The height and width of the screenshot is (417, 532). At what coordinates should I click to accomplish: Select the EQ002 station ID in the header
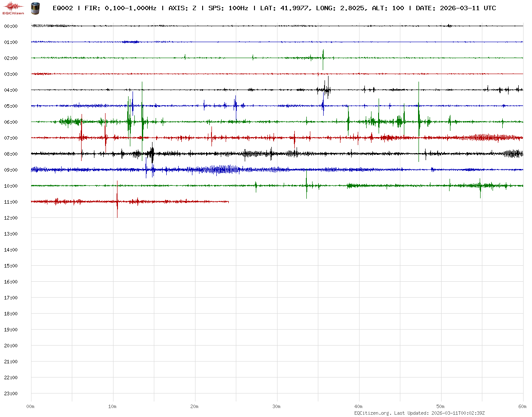click(x=63, y=8)
